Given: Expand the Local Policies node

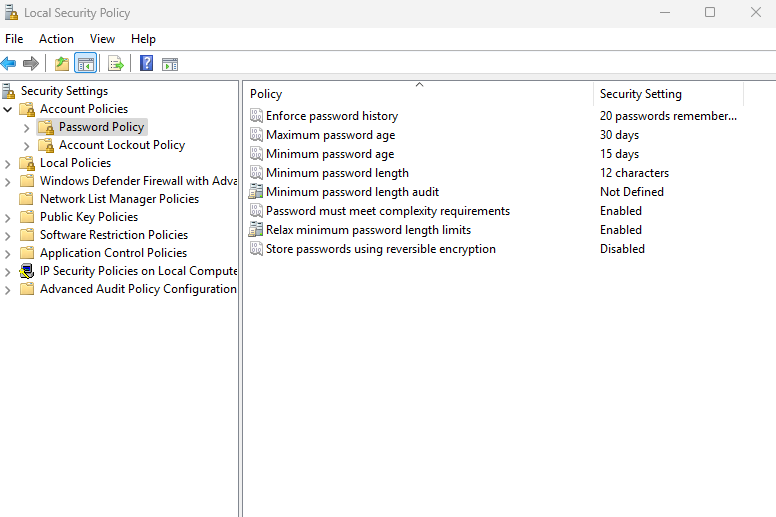Looking at the screenshot, I should pos(9,164).
